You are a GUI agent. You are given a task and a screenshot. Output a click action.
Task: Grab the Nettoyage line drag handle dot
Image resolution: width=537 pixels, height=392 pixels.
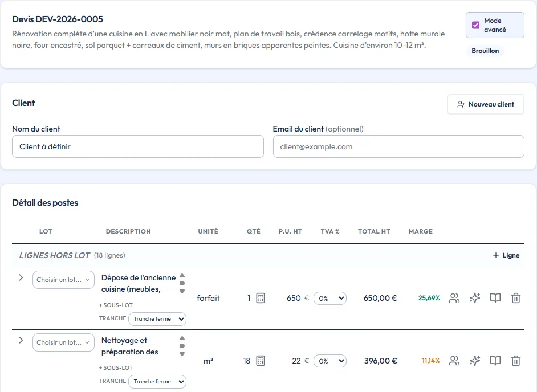(182, 346)
